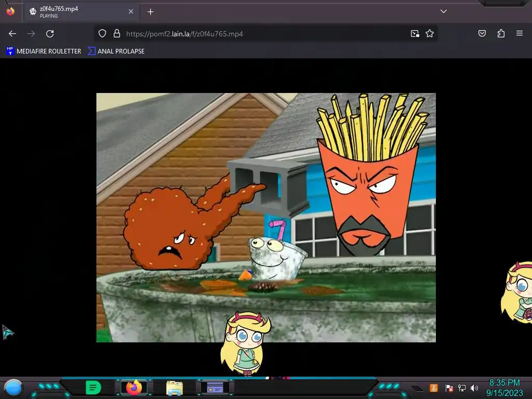Switch to the Firefox taskbar button
532x399 pixels.
(134, 388)
